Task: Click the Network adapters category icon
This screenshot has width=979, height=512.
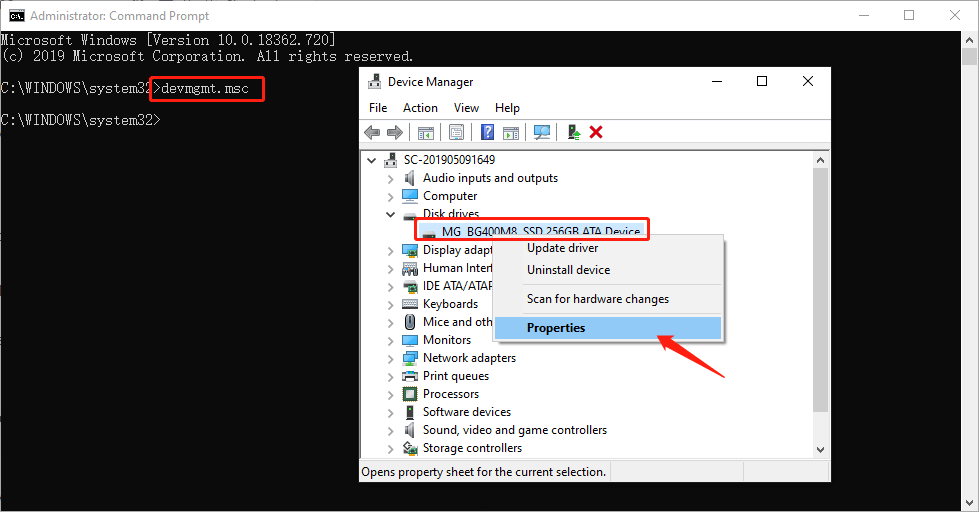Action: tap(410, 358)
